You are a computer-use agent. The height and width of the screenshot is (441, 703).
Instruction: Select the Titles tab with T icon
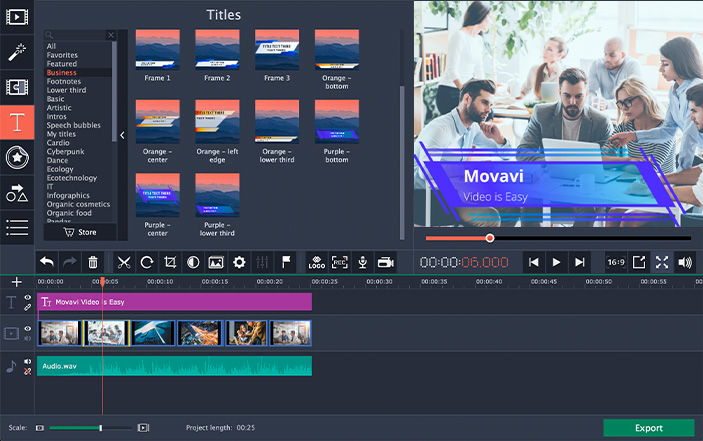pos(17,122)
